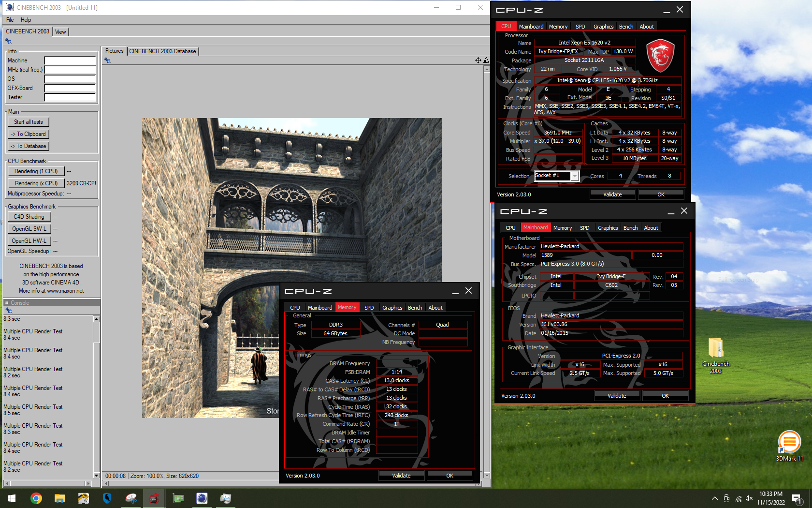
Task: Open Graphics tab in top CPU-Z window
Action: coord(604,27)
